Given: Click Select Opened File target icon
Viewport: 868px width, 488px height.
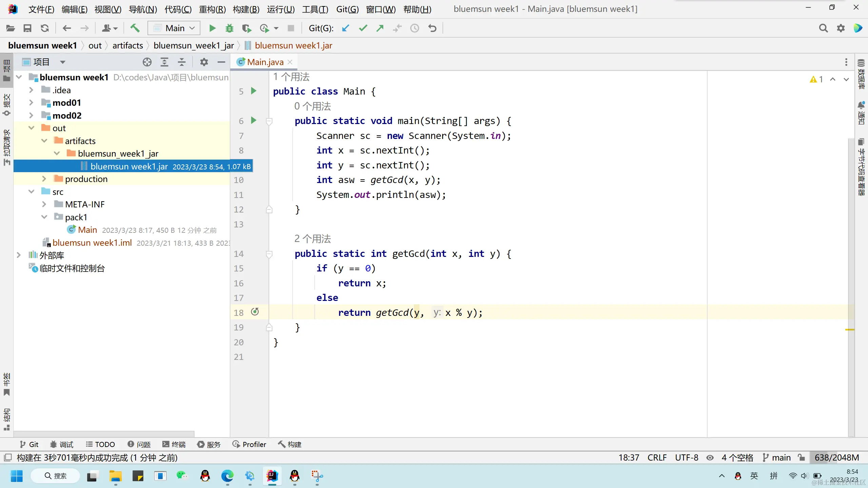Looking at the screenshot, I should click(x=147, y=62).
